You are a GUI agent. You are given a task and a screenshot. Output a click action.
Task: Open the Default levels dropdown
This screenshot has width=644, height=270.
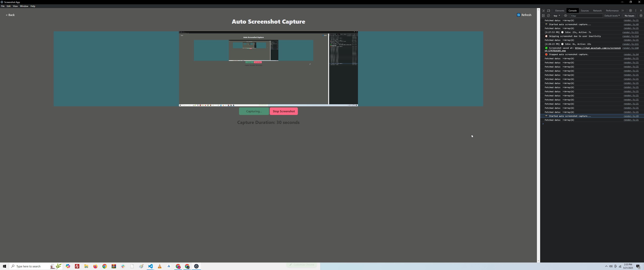pos(612,16)
